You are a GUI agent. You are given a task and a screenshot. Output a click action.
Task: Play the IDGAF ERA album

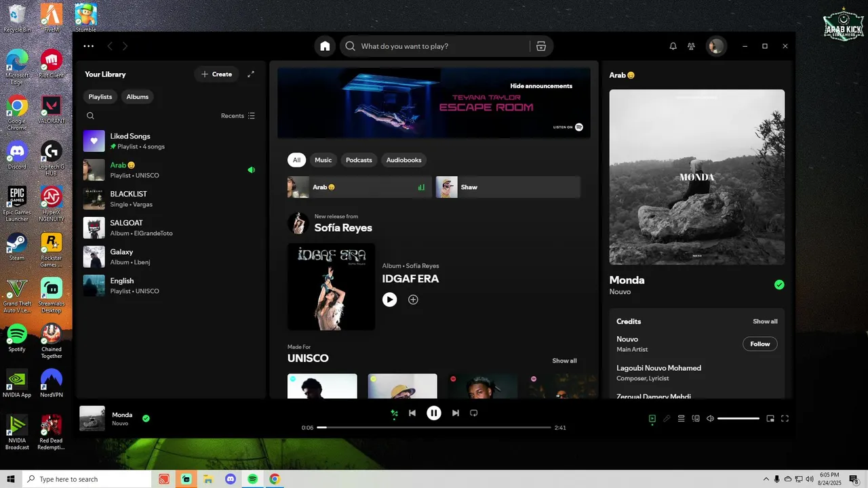[x=389, y=300]
